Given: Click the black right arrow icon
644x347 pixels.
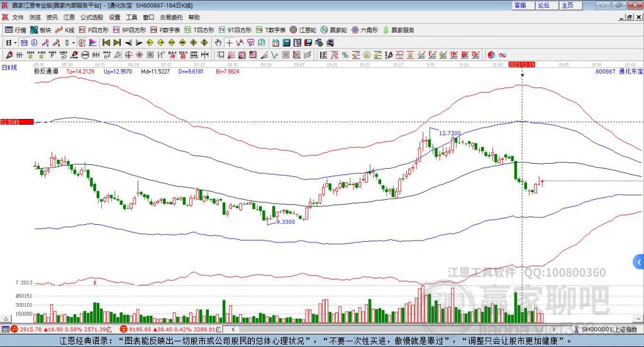Looking at the screenshot, I should point(139,43).
